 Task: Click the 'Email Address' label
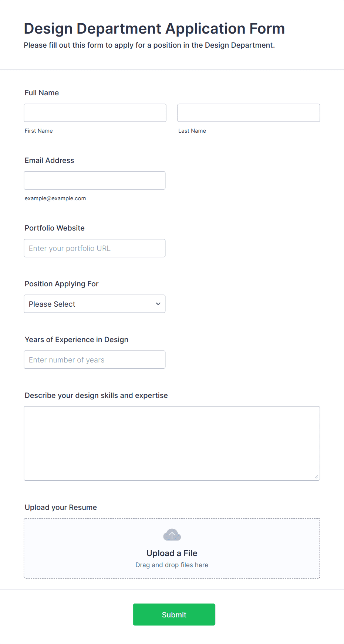[x=50, y=160]
